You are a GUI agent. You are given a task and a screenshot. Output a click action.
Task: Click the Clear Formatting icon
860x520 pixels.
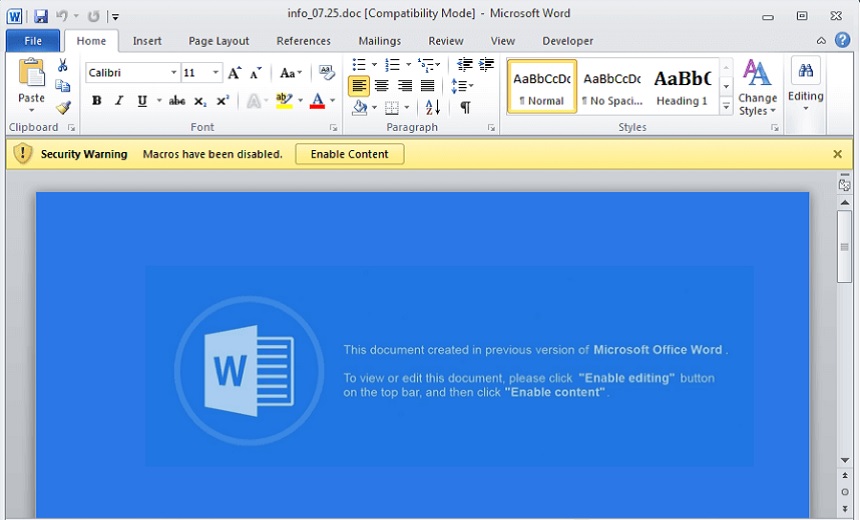coord(326,73)
